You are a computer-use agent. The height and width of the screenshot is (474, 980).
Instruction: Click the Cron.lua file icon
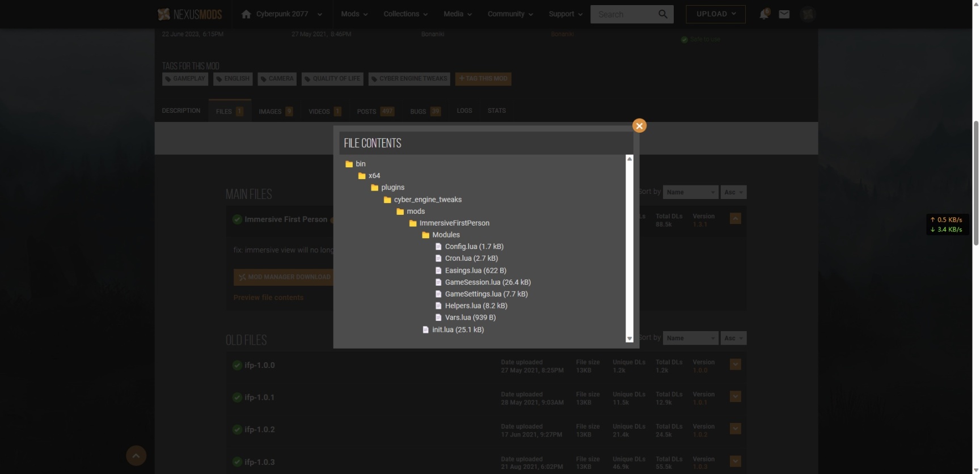438,259
